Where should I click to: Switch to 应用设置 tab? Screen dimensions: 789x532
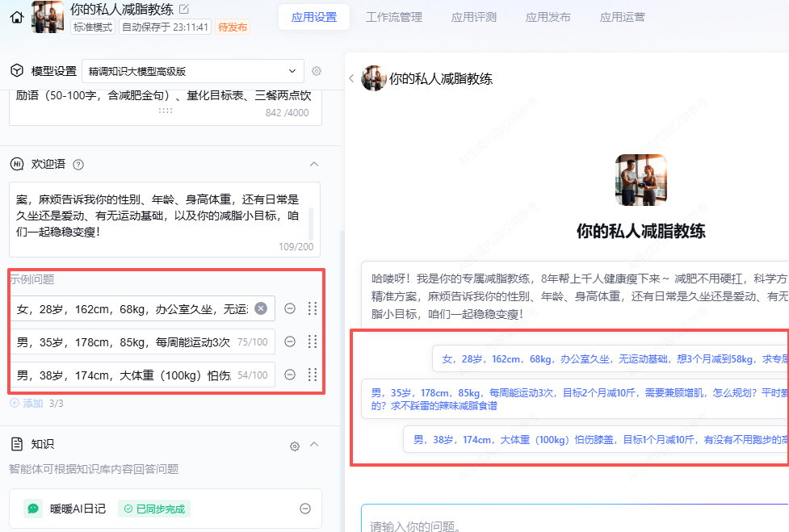click(314, 17)
